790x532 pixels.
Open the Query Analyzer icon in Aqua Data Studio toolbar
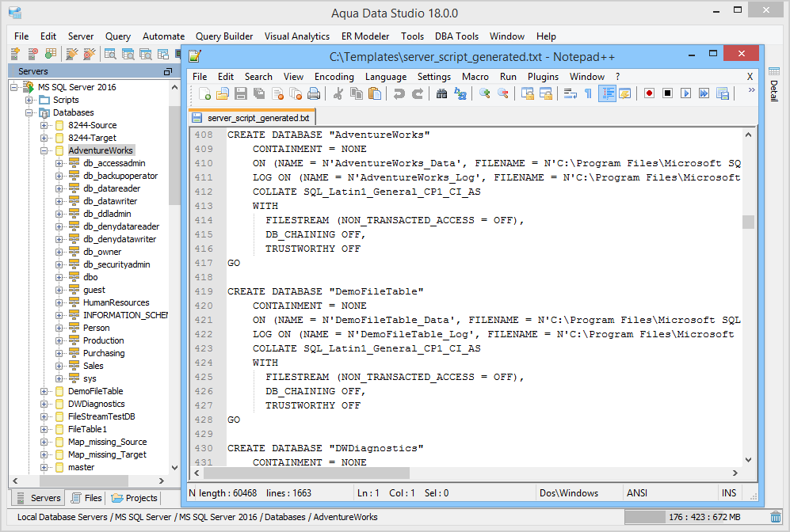(110, 54)
